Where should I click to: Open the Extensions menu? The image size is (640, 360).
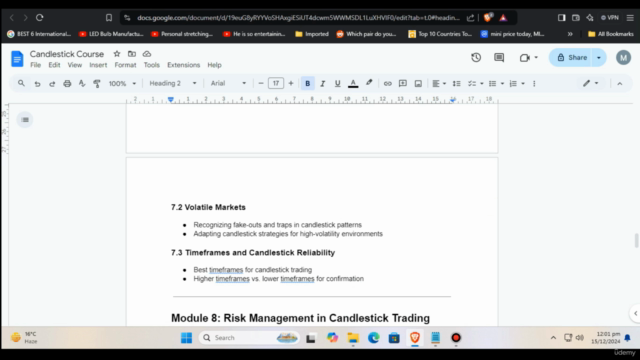(183, 65)
